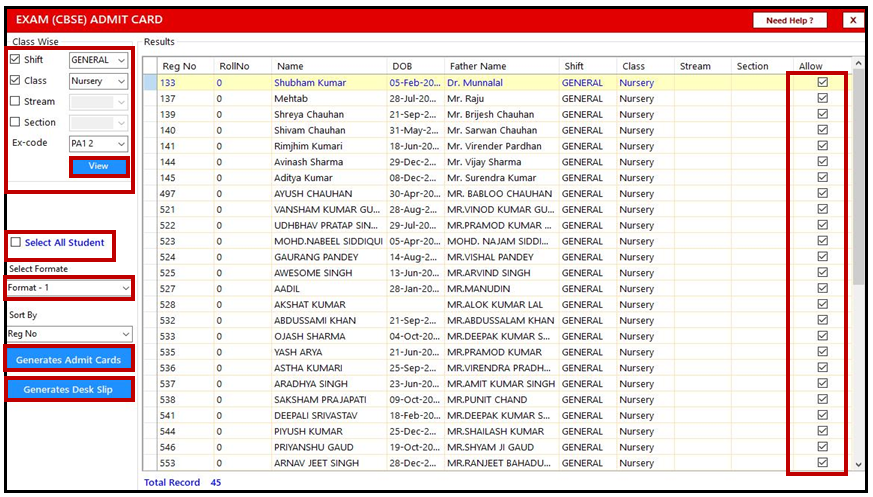Select name SAKSHAM PRAJAPATI
The height and width of the screenshot is (497, 873).
(320, 400)
